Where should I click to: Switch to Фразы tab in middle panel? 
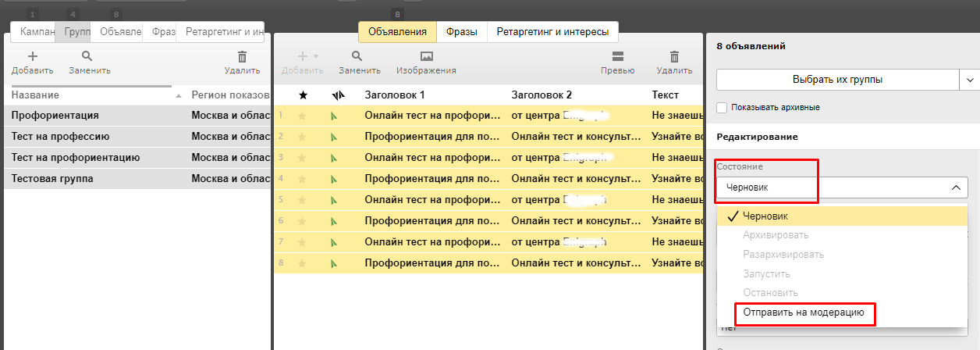point(461,32)
